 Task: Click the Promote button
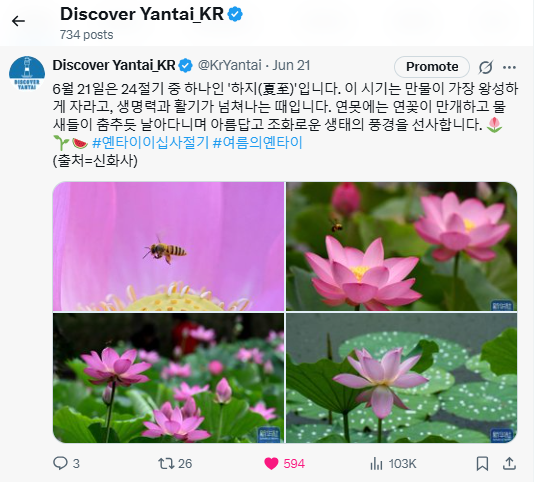[x=432, y=67]
